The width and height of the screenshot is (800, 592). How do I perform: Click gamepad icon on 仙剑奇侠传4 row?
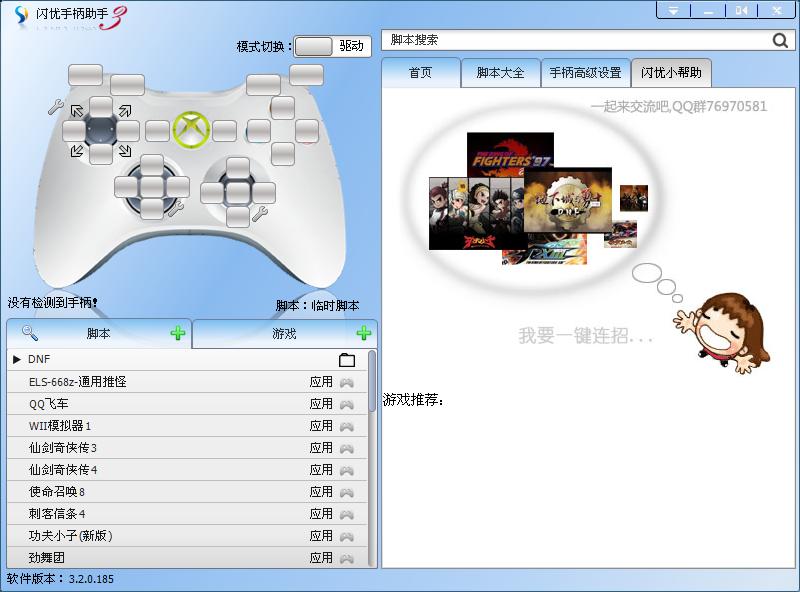point(347,470)
